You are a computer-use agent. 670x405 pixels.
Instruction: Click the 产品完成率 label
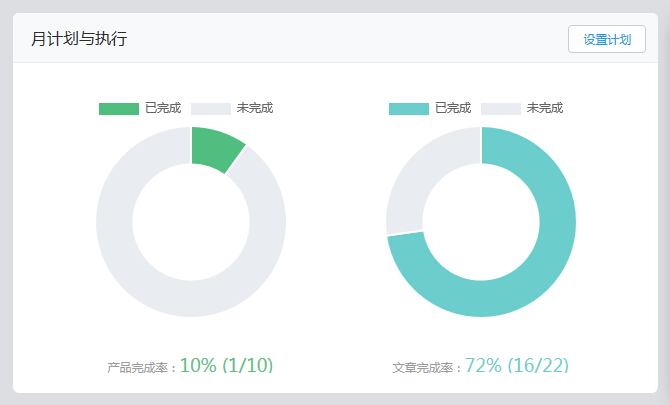(x=142, y=368)
